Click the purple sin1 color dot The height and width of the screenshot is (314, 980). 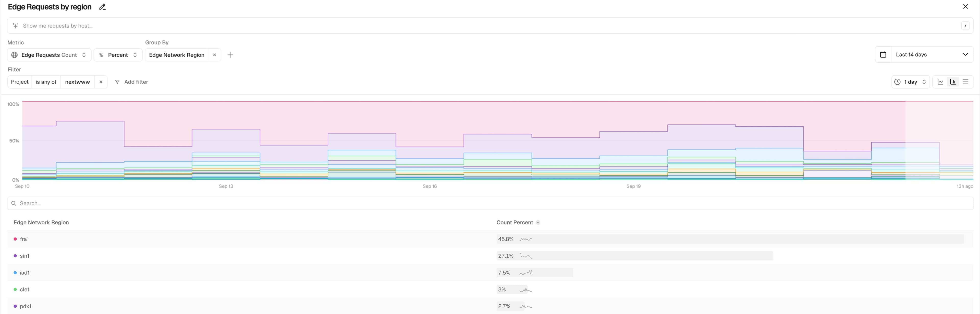(x=15, y=256)
